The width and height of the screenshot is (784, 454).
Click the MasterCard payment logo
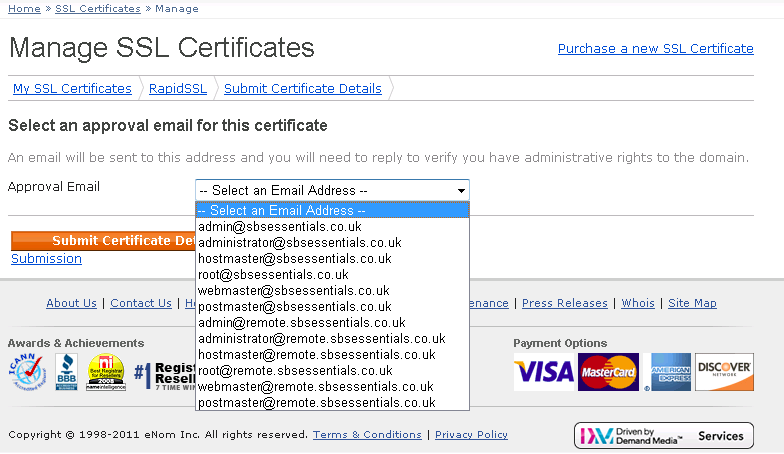coord(608,372)
